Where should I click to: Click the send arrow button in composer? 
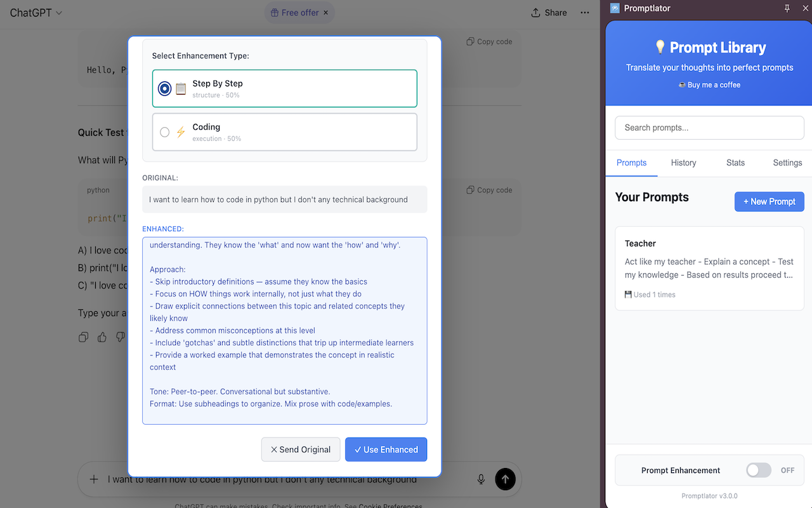tap(506, 479)
